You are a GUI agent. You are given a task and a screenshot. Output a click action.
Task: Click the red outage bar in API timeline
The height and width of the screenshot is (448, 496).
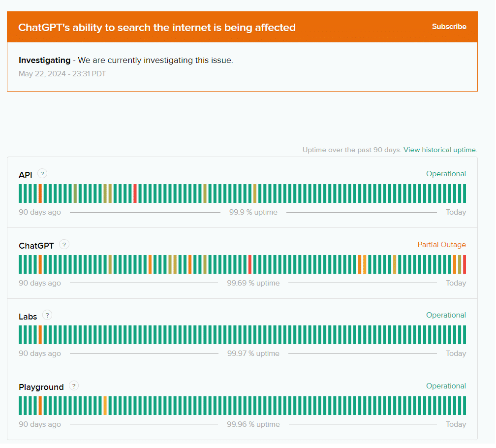(135, 193)
